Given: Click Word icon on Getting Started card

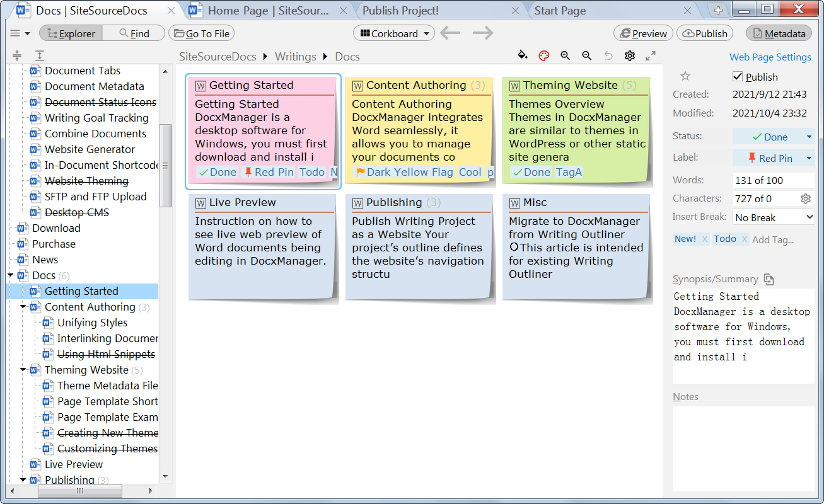Looking at the screenshot, I should [x=201, y=86].
